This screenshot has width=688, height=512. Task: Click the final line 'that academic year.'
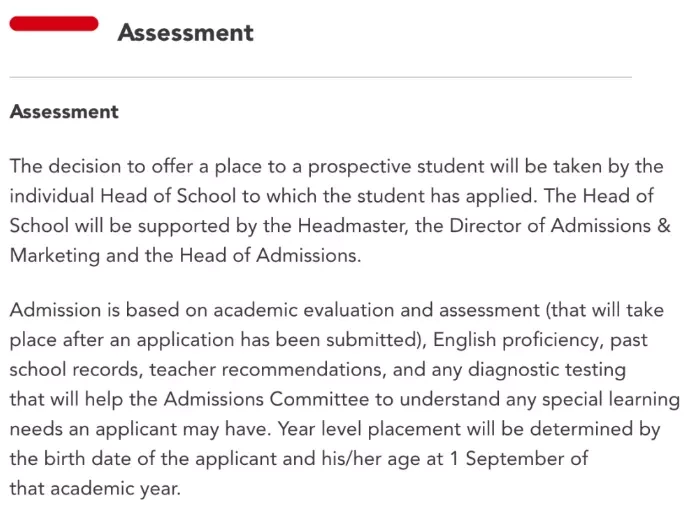point(95,489)
